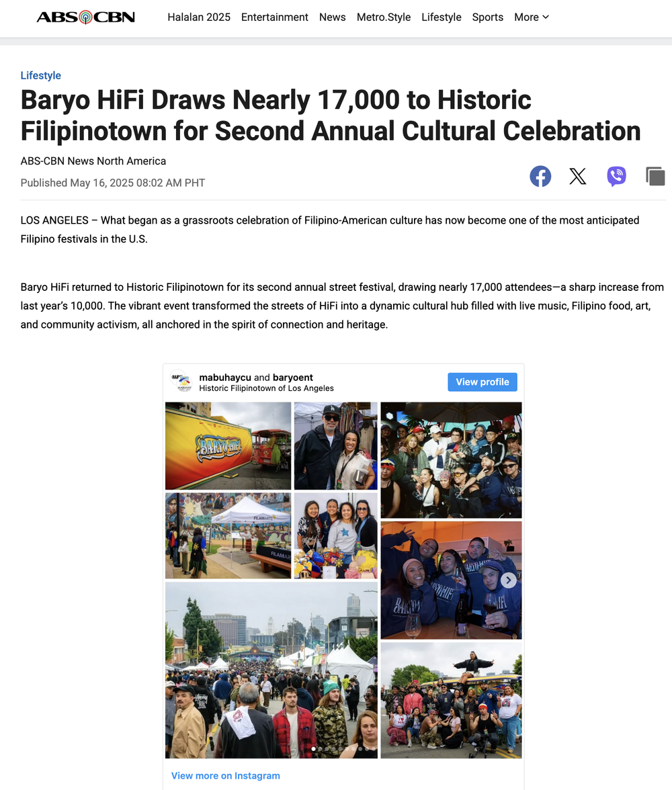The height and width of the screenshot is (790, 672).
Task: Open the photo of the group posing under the umbrella
Action: click(x=451, y=460)
